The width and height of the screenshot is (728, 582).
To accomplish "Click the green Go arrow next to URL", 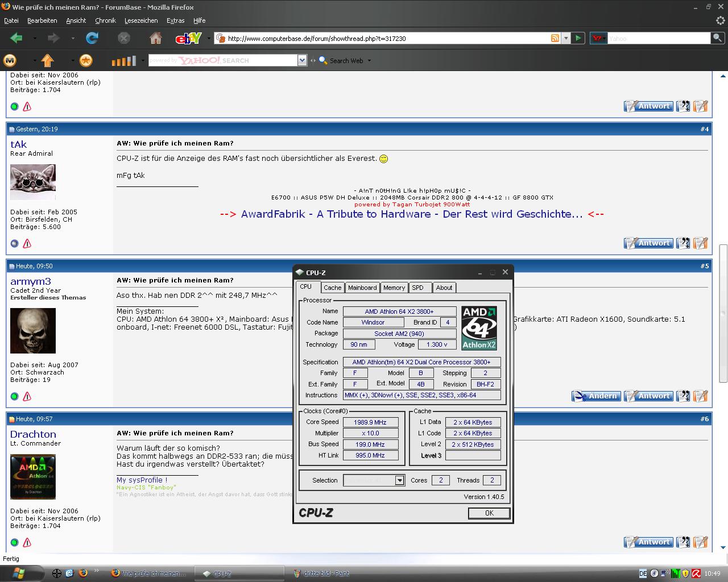I will pyautogui.click(x=578, y=38).
